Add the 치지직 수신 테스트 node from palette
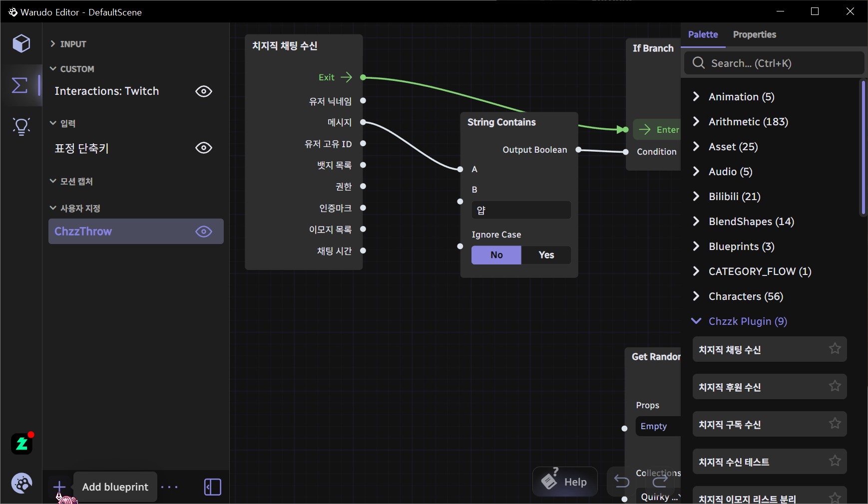 pos(770,462)
